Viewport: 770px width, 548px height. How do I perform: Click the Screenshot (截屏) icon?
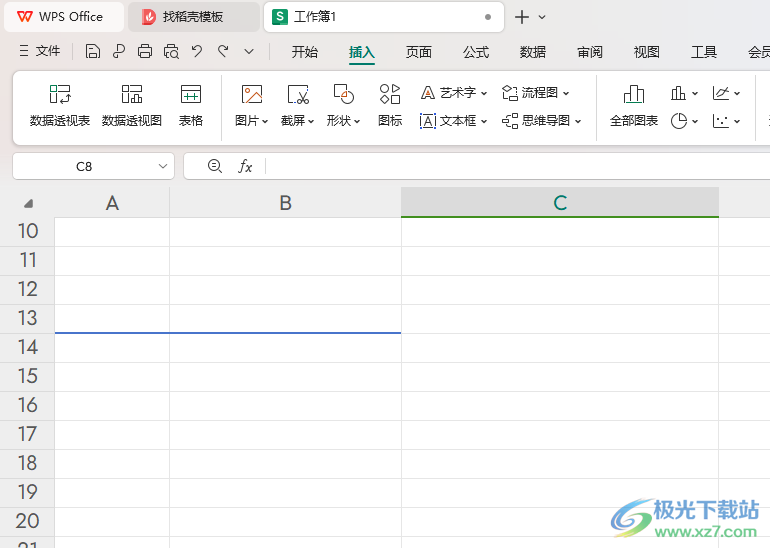298,94
